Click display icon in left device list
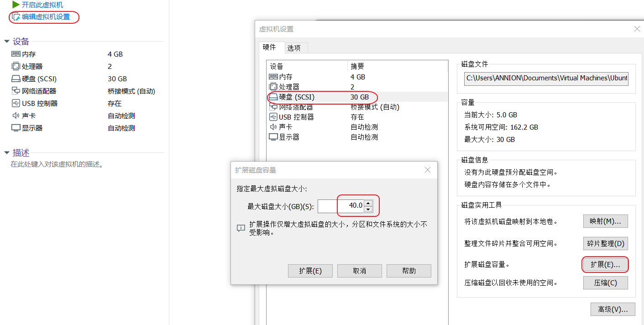644x325 pixels. coord(16,128)
